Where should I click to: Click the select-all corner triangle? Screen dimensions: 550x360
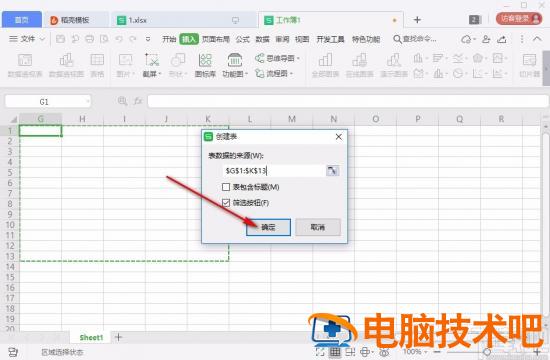click(13, 119)
